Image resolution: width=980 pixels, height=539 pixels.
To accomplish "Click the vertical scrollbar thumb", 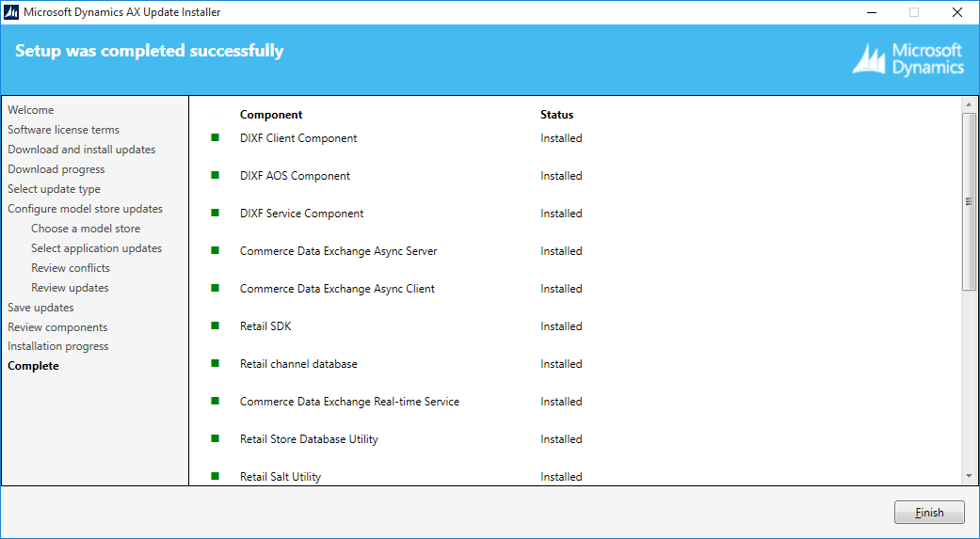I will pyautogui.click(x=969, y=201).
